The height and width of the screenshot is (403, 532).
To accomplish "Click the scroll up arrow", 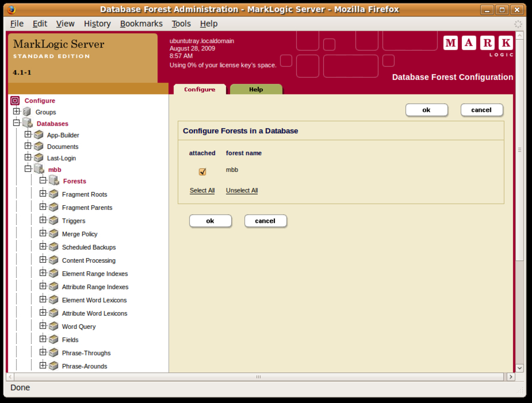I will click(520, 35).
